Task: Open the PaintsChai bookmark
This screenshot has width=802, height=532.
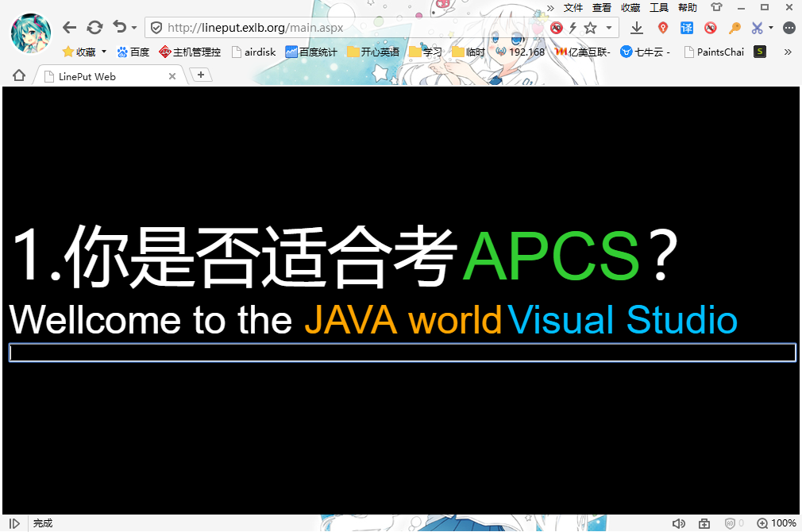Action: 714,52
